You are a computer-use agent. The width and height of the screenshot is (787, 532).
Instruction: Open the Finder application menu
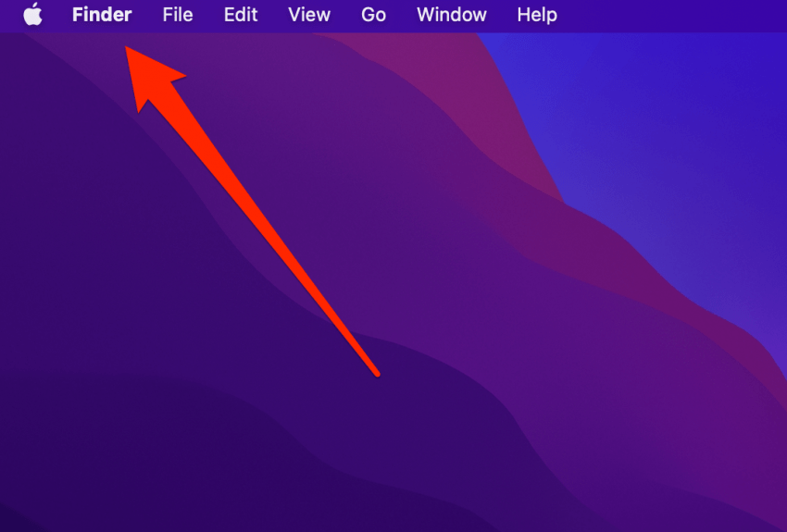click(x=102, y=15)
